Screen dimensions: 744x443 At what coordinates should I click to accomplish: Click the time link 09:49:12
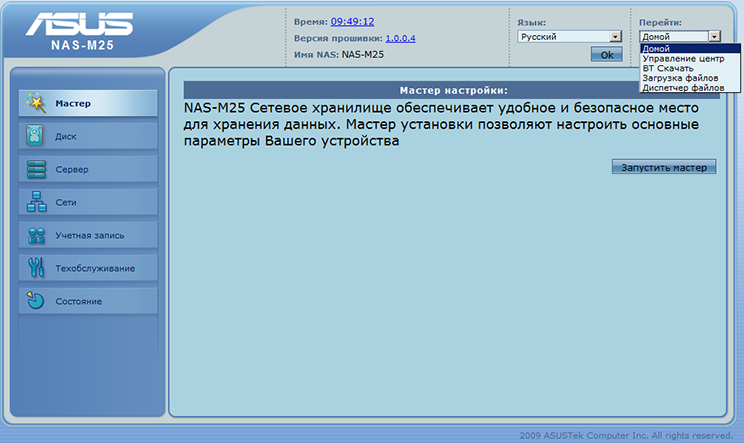point(352,21)
